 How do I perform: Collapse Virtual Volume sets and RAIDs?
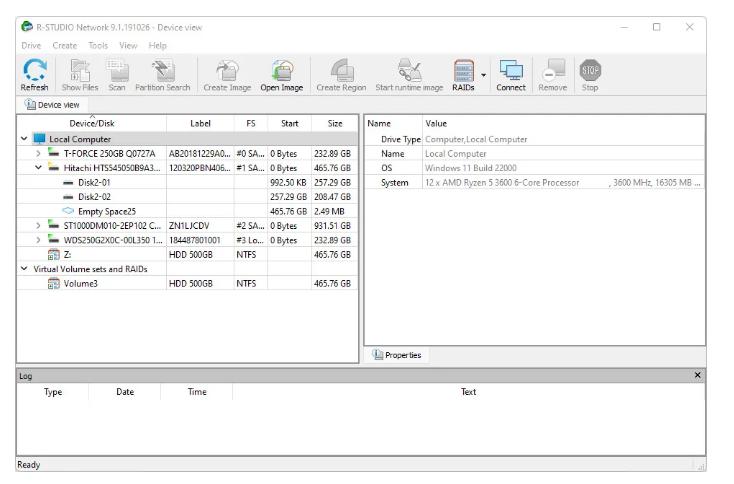[x=24, y=269]
